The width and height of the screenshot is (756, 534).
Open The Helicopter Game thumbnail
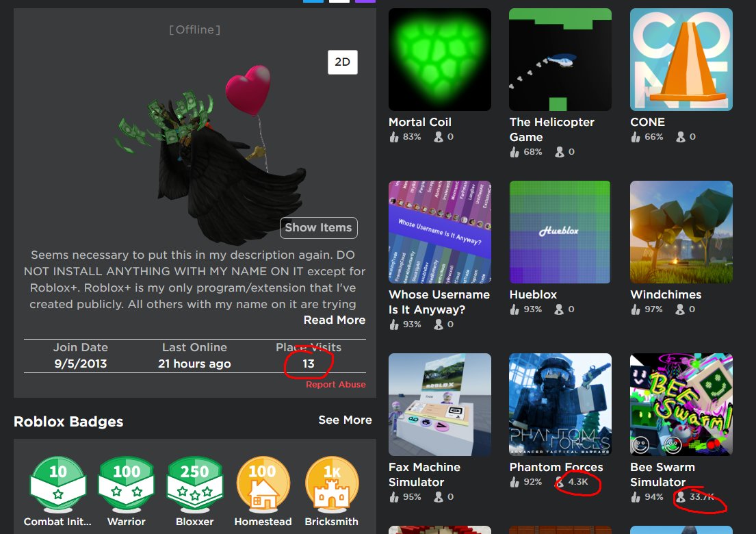pyautogui.click(x=560, y=60)
